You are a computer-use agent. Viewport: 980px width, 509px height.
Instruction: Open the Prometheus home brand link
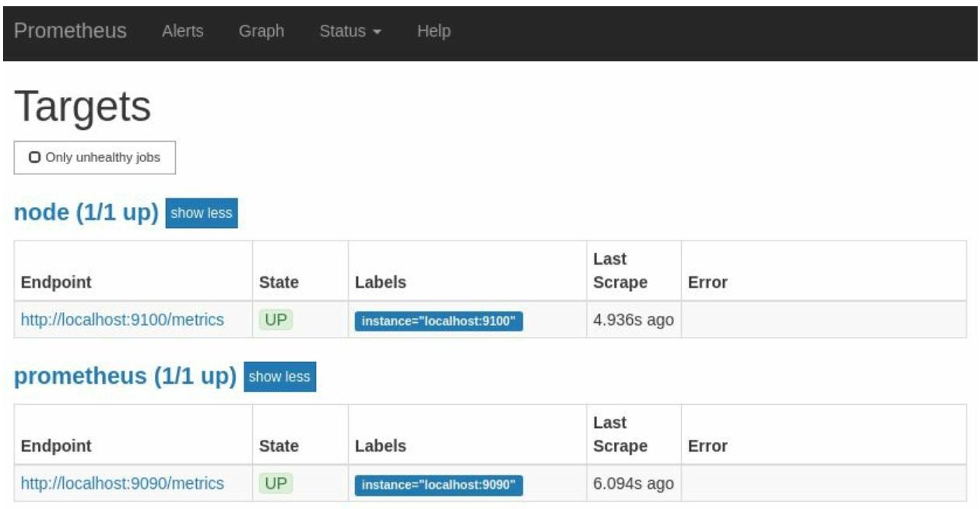click(x=70, y=31)
